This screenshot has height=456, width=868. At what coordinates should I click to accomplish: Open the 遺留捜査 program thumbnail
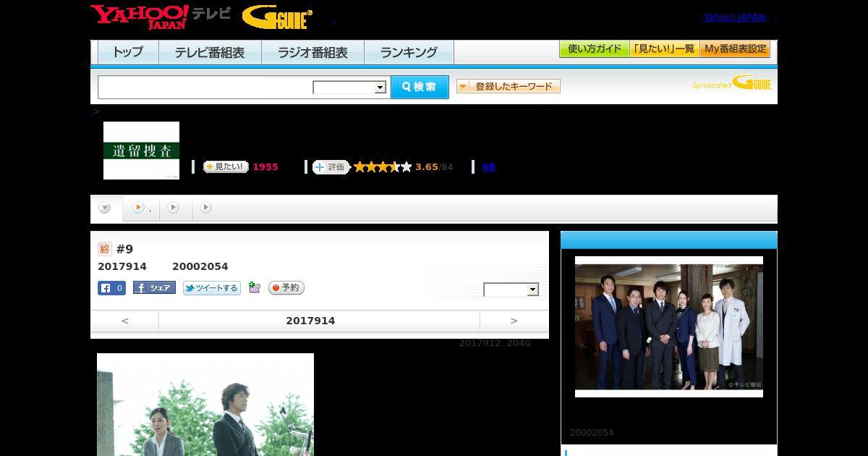141,151
